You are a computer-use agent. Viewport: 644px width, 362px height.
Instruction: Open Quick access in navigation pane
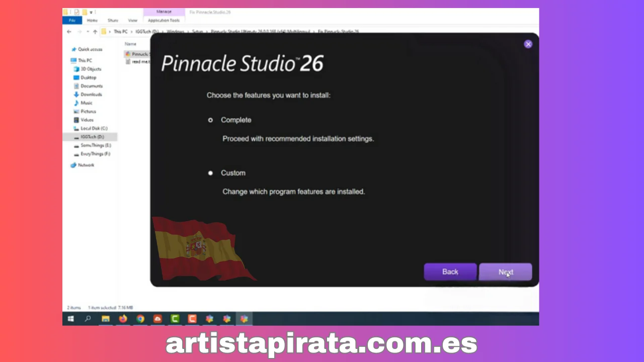(x=90, y=49)
